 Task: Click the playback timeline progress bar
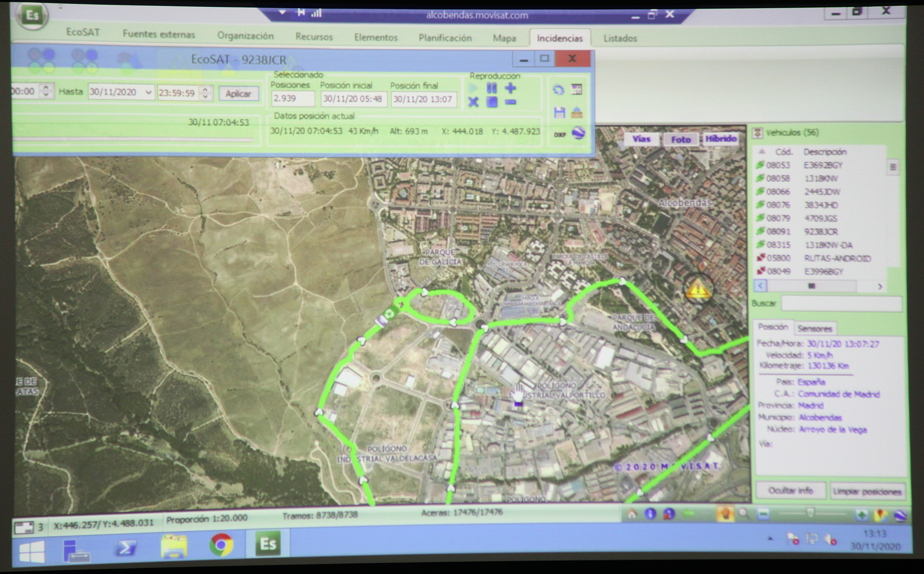coord(133,140)
